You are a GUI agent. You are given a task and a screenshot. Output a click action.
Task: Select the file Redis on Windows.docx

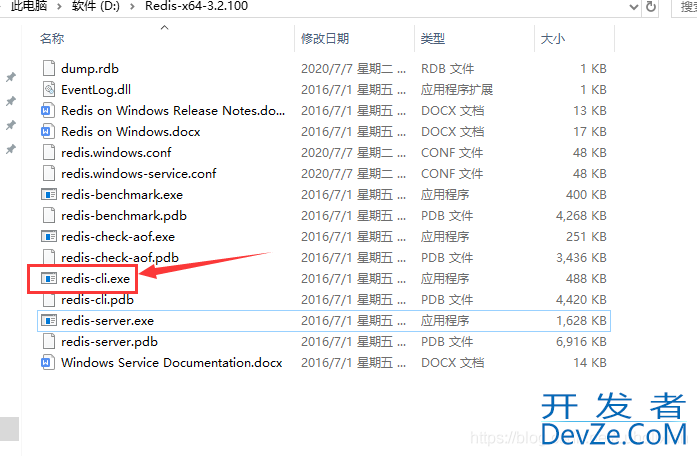(x=131, y=132)
